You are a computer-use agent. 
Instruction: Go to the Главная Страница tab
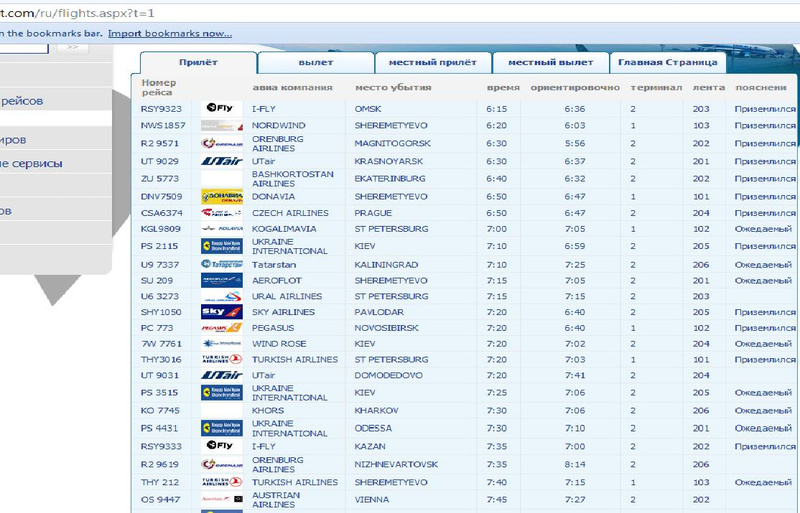(667, 63)
